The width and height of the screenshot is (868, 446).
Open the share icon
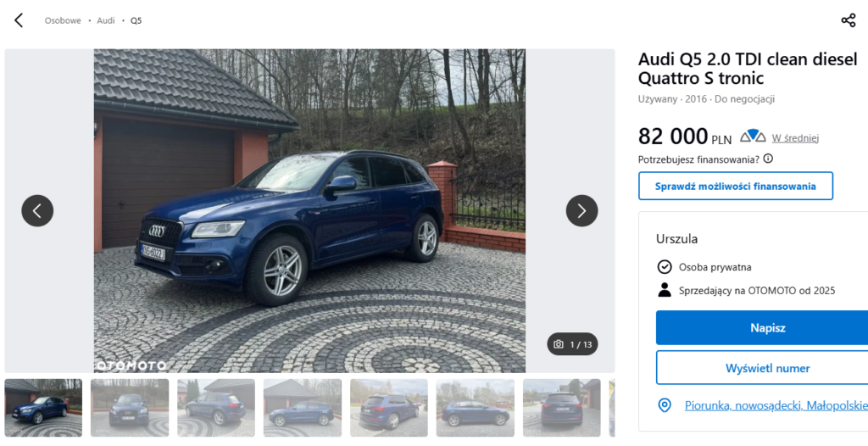tap(848, 20)
